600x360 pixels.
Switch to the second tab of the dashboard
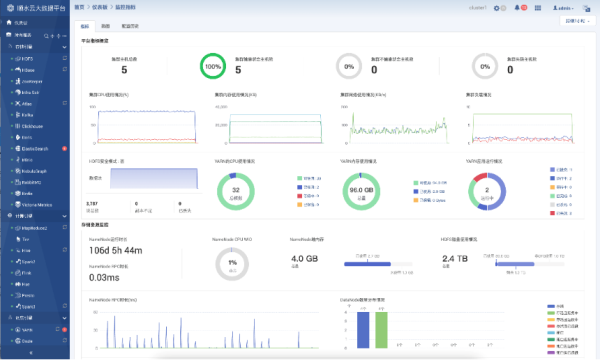point(105,26)
